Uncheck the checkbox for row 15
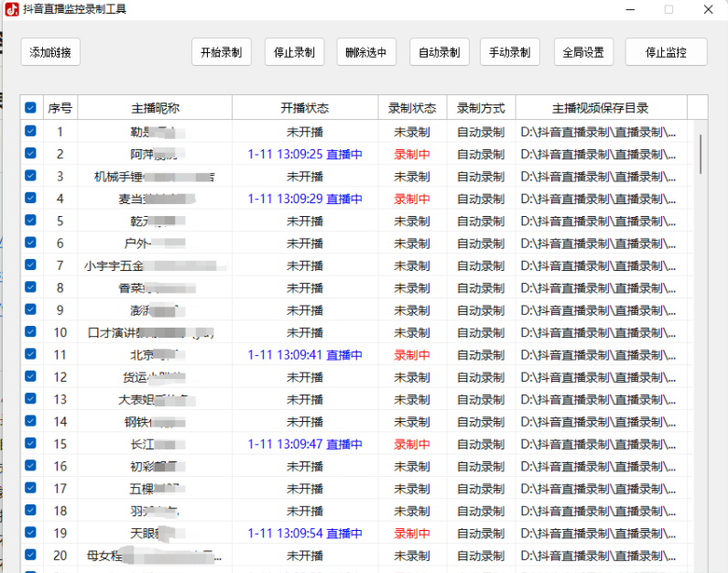 click(x=30, y=443)
